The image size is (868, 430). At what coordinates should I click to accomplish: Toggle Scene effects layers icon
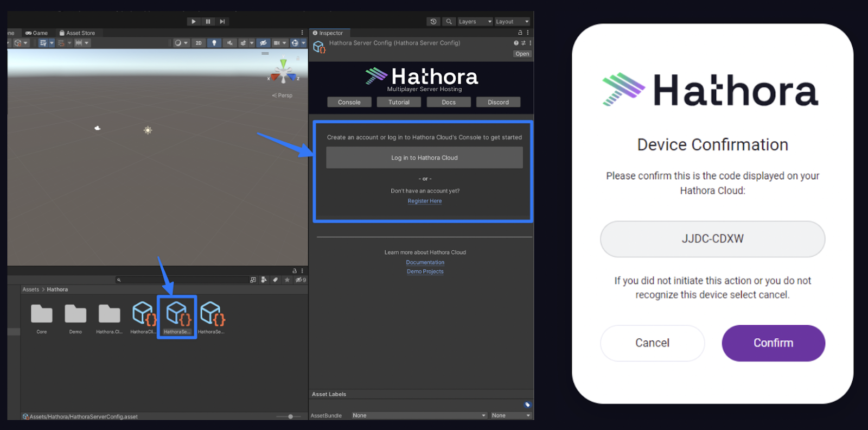pyautogui.click(x=244, y=43)
